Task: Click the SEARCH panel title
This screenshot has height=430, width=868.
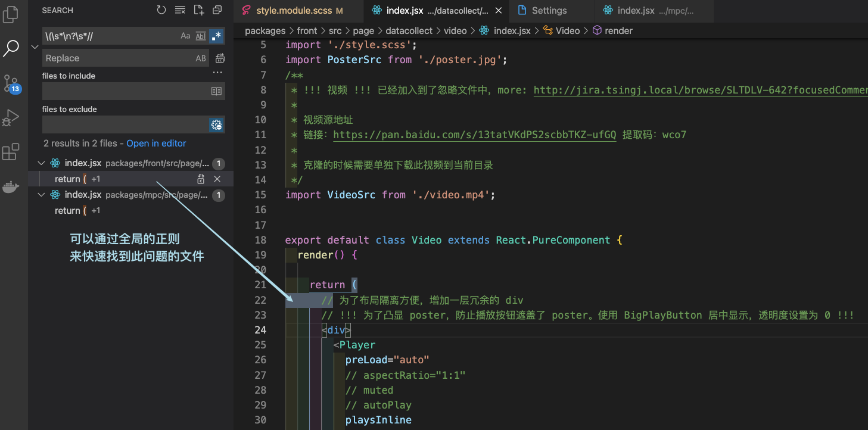Action: (x=58, y=10)
